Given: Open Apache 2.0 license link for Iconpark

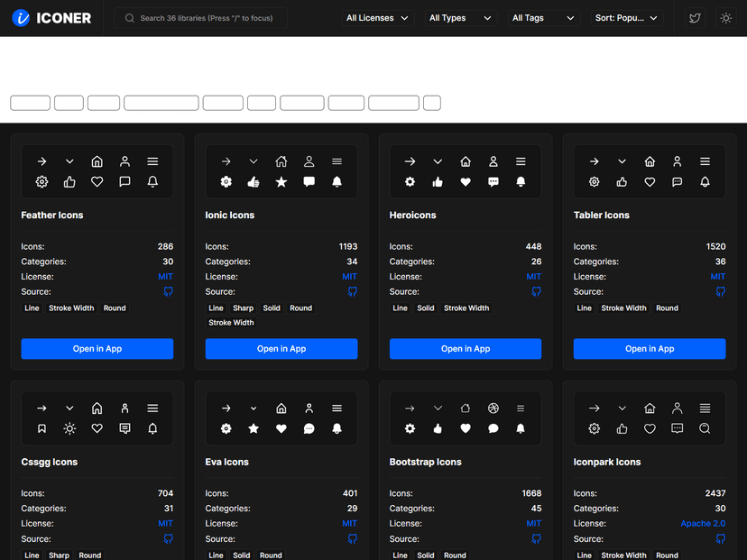Looking at the screenshot, I should [x=703, y=523].
